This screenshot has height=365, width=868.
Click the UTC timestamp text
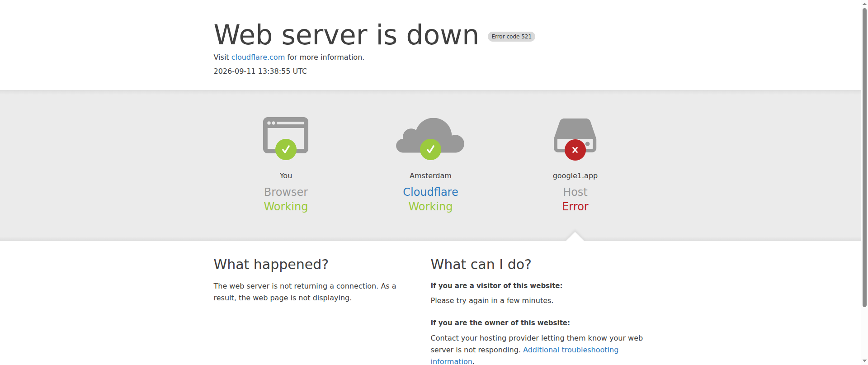pos(260,71)
